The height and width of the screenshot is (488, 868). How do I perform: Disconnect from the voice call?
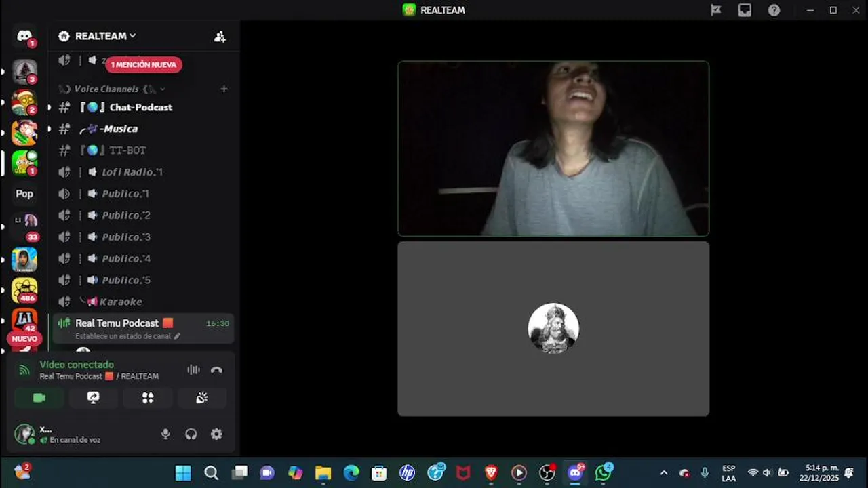coord(216,370)
